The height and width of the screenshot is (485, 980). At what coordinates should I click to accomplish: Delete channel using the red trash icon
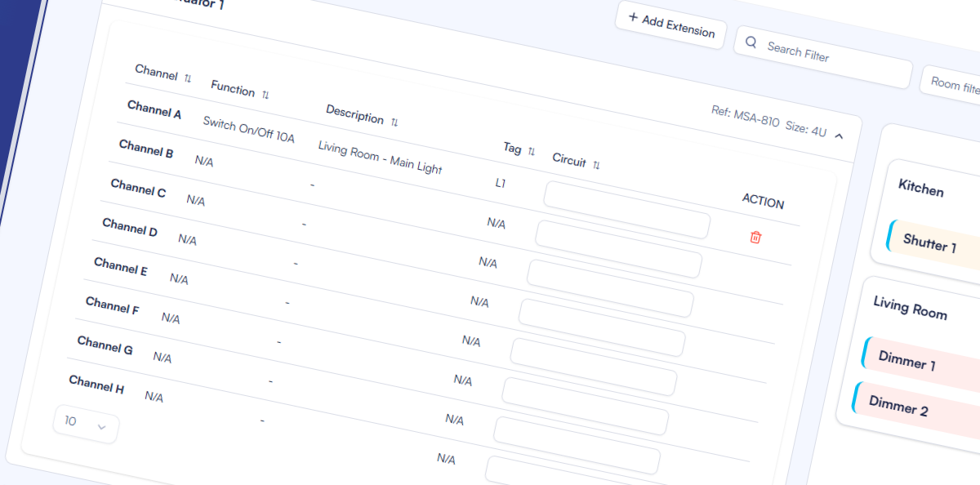(755, 238)
